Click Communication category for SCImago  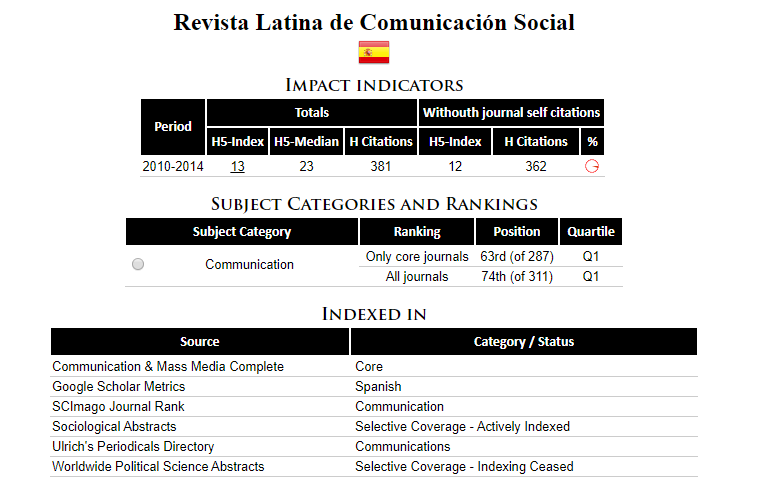click(399, 406)
